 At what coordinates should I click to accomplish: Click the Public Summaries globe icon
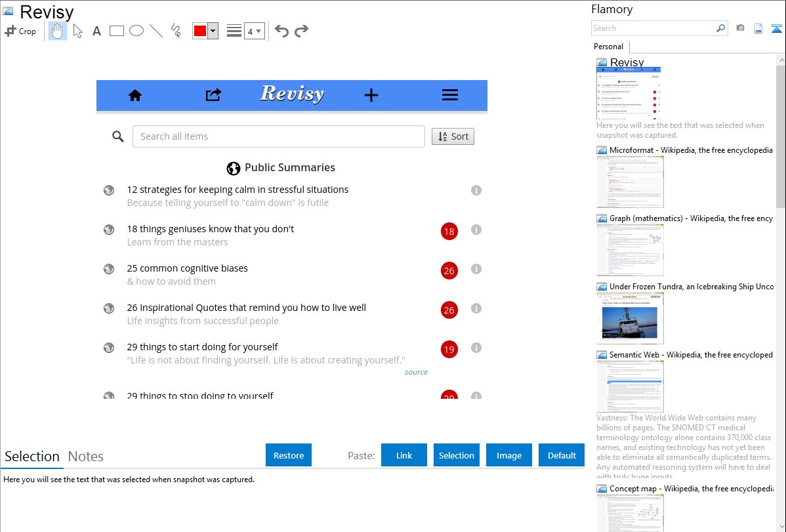click(x=233, y=168)
